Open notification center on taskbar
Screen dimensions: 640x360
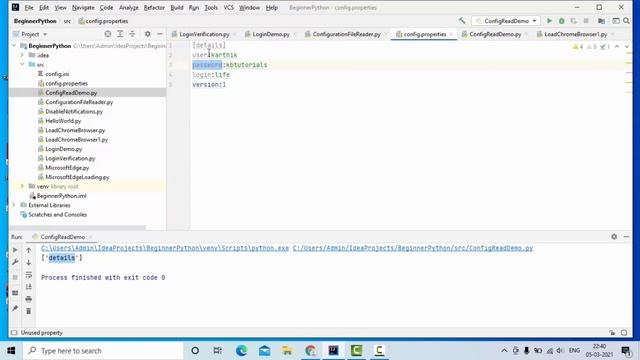626,351
